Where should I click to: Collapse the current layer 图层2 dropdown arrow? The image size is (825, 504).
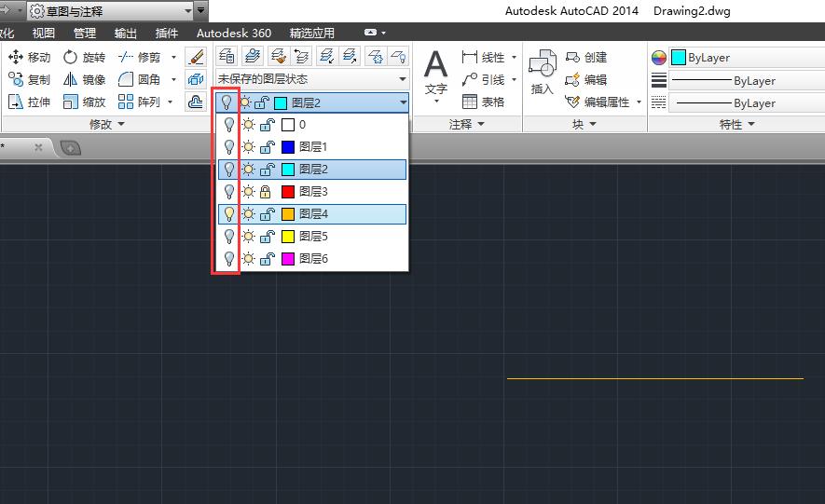coord(403,102)
